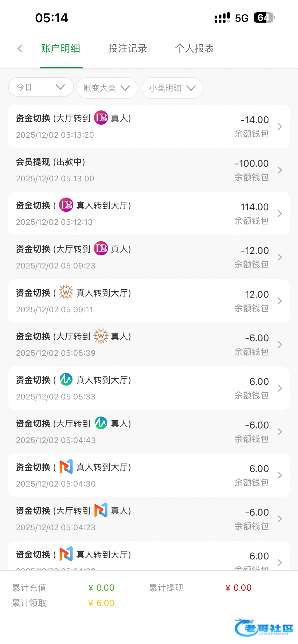Tap the back arrow icon
This screenshot has width=298, height=644.
pyautogui.click(x=20, y=49)
